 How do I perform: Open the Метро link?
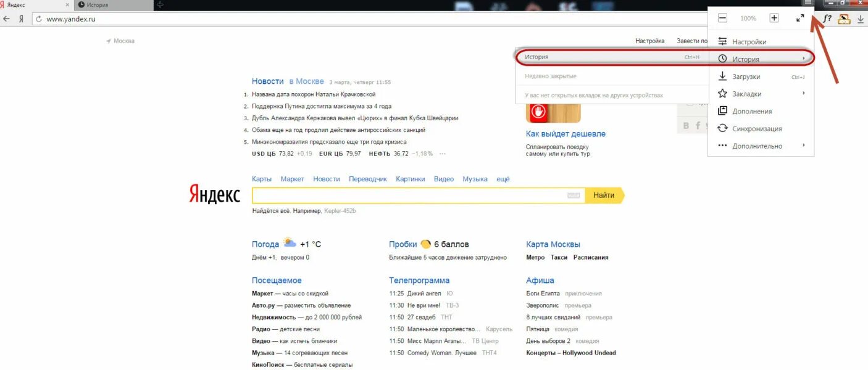coord(535,257)
